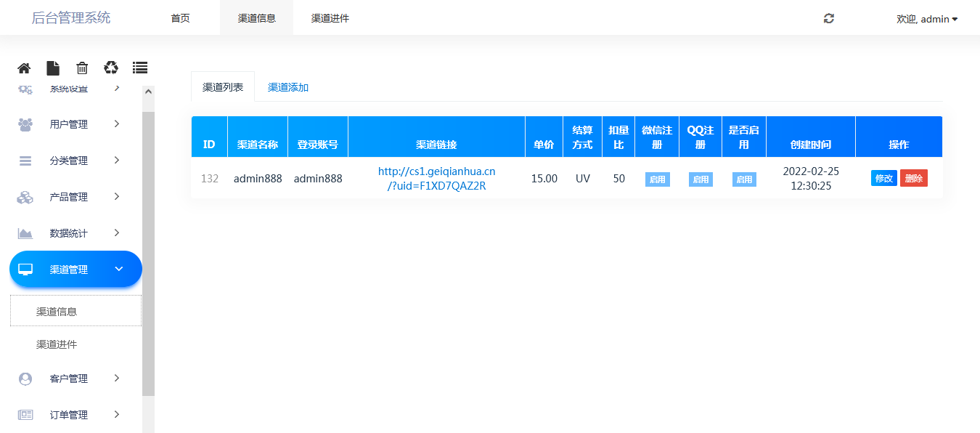980x433 pixels.
Task: Toggle the QQ注册 启用 status badge
Action: pos(700,179)
